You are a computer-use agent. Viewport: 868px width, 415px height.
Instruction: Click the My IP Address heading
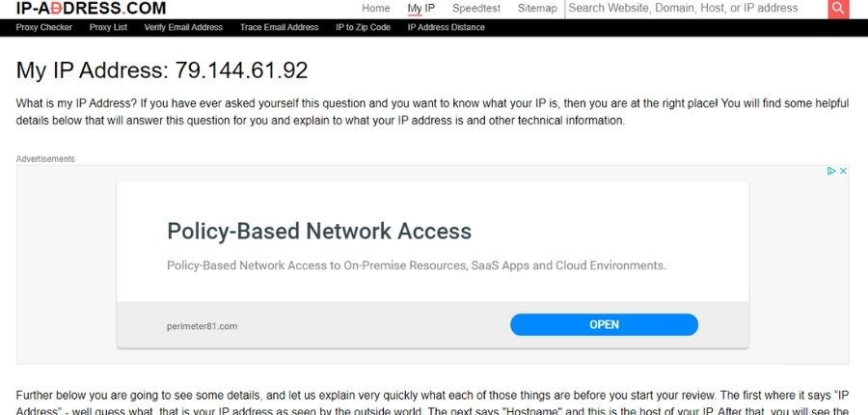coord(162,70)
